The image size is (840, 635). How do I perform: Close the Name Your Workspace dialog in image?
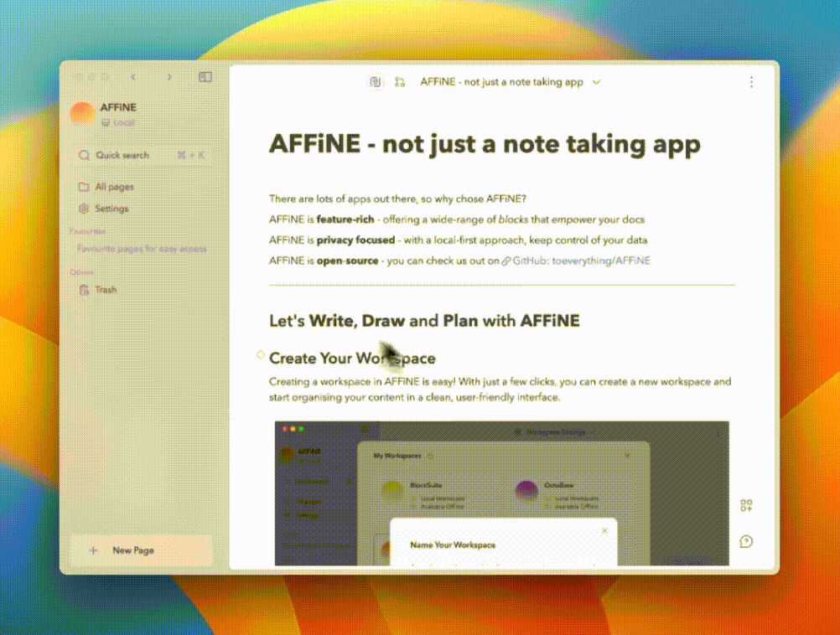tap(604, 530)
